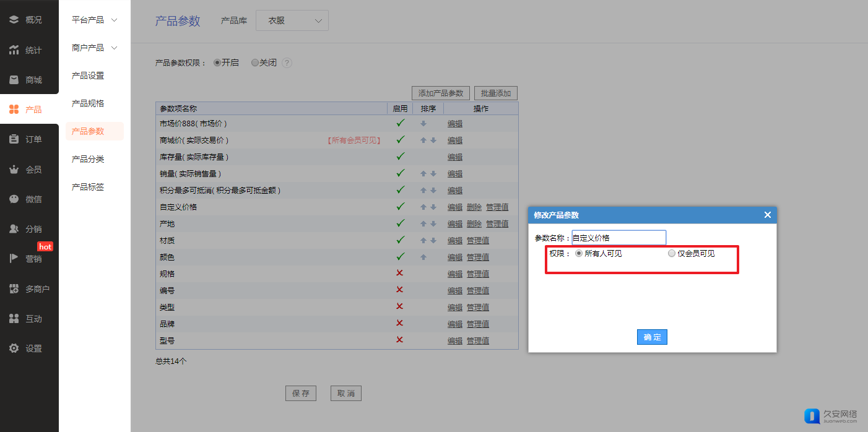The image size is (868, 432).
Task: Click the 会员 crown icon
Action: 14,170
